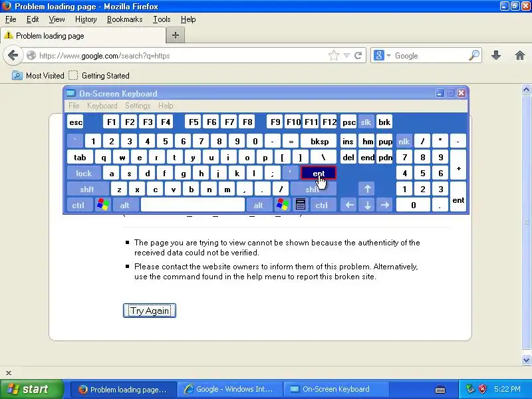Open Firefox Tools menu
This screenshot has width=532, height=399.
click(x=162, y=19)
